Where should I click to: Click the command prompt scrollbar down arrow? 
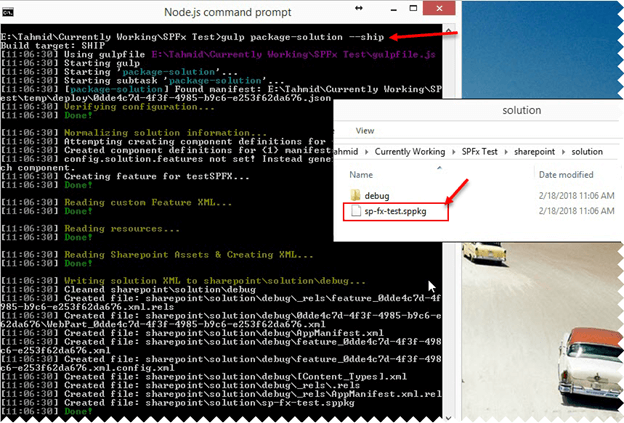click(448, 418)
